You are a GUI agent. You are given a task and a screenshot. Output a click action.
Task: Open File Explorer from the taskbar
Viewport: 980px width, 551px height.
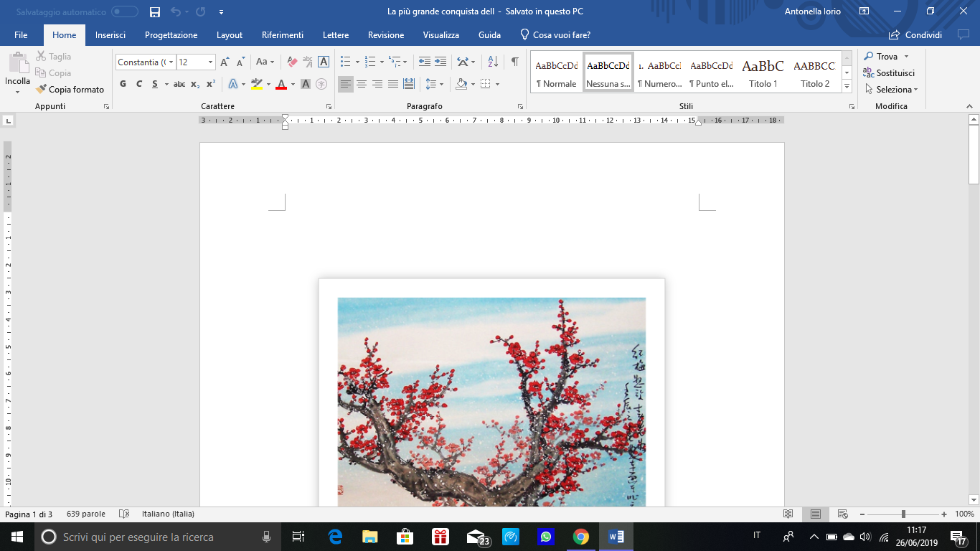point(370,537)
